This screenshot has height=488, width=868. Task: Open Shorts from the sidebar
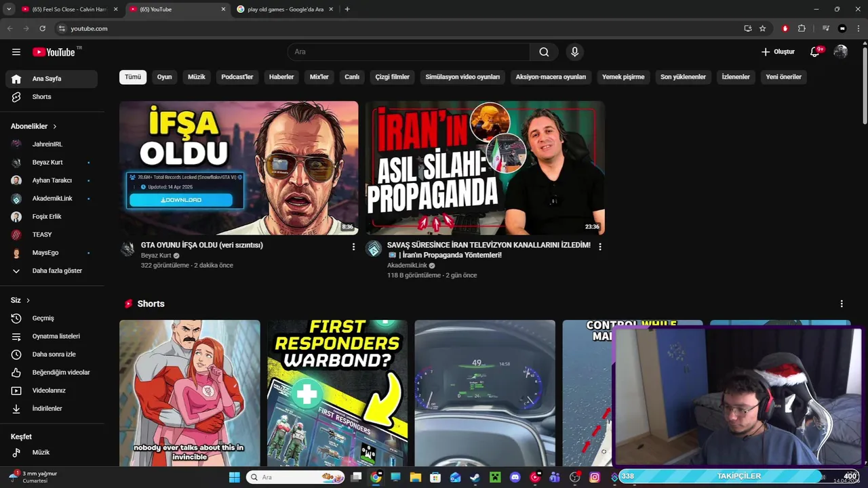tap(52, 97)
